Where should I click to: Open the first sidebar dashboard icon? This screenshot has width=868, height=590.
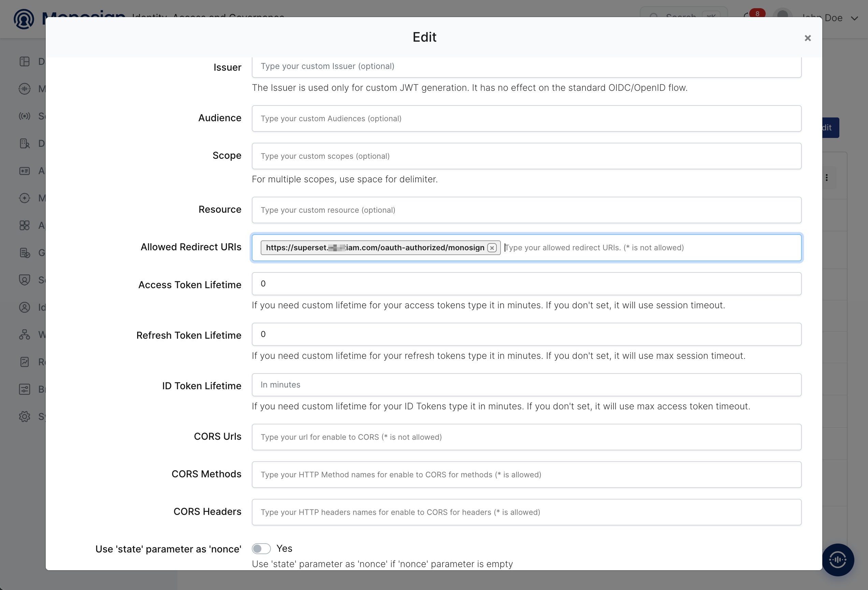click(25, 62)
